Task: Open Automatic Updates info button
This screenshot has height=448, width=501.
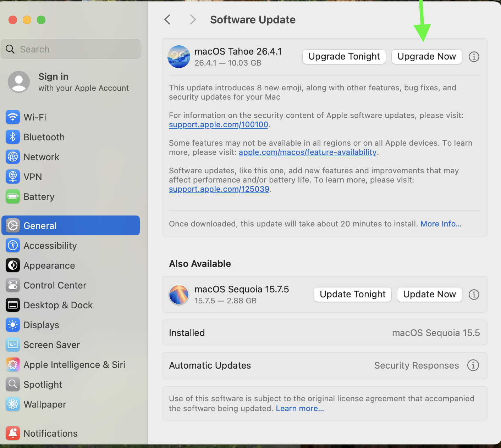Action: pos(473,365)
